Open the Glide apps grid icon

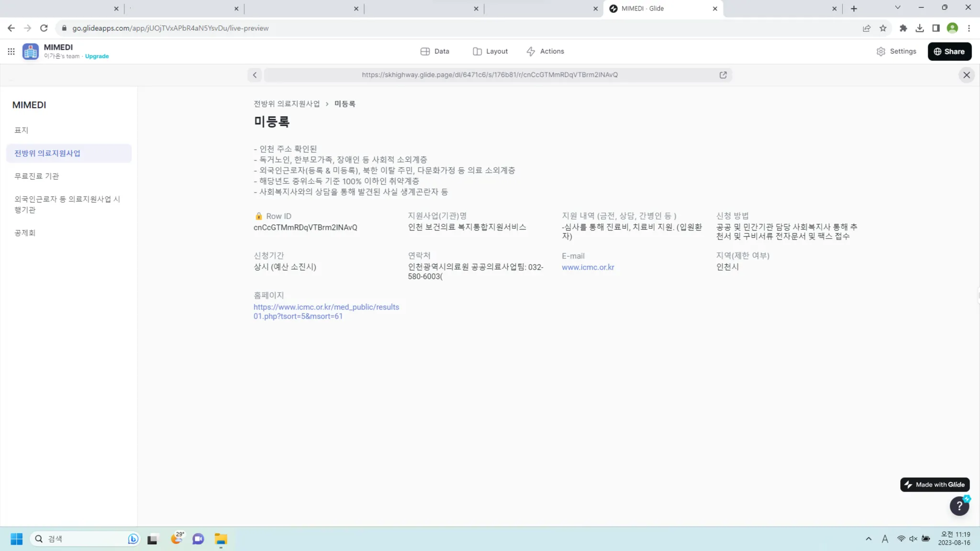tap(11, 51)
